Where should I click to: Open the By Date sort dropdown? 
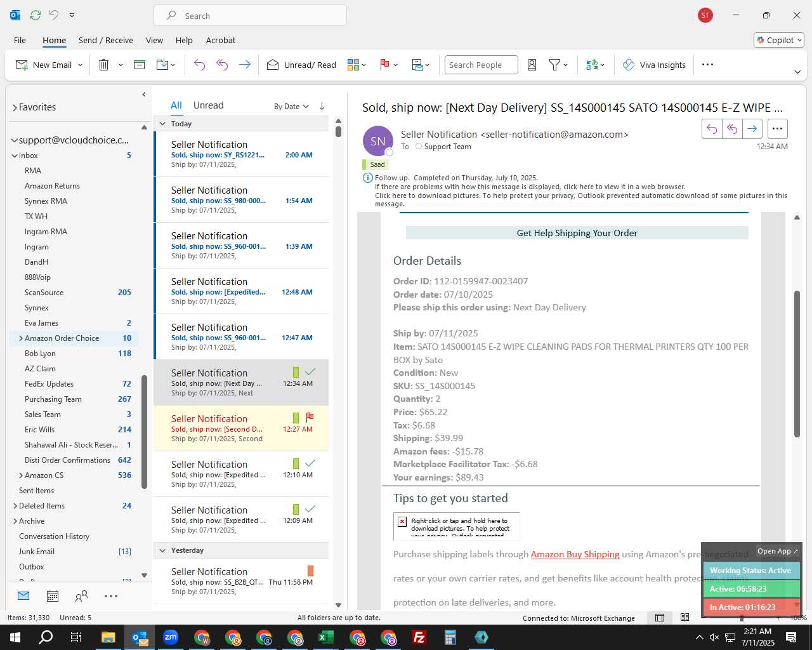(291, 107)
